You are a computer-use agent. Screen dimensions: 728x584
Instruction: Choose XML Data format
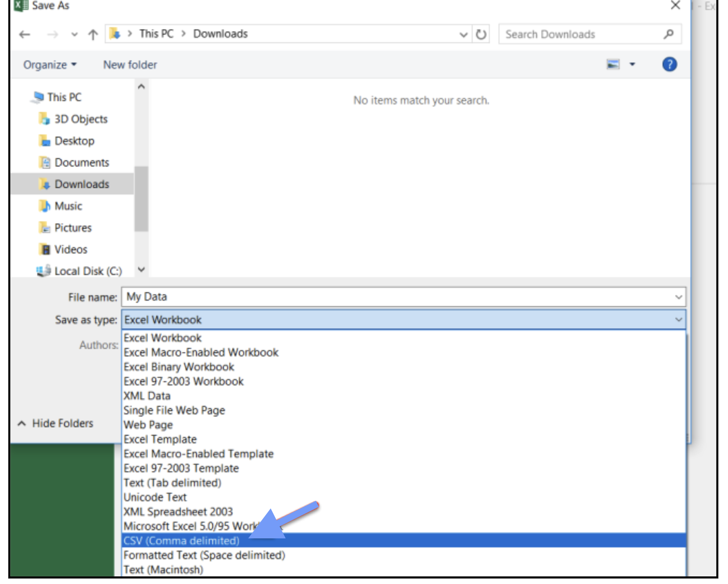click(x=404, y=396)
